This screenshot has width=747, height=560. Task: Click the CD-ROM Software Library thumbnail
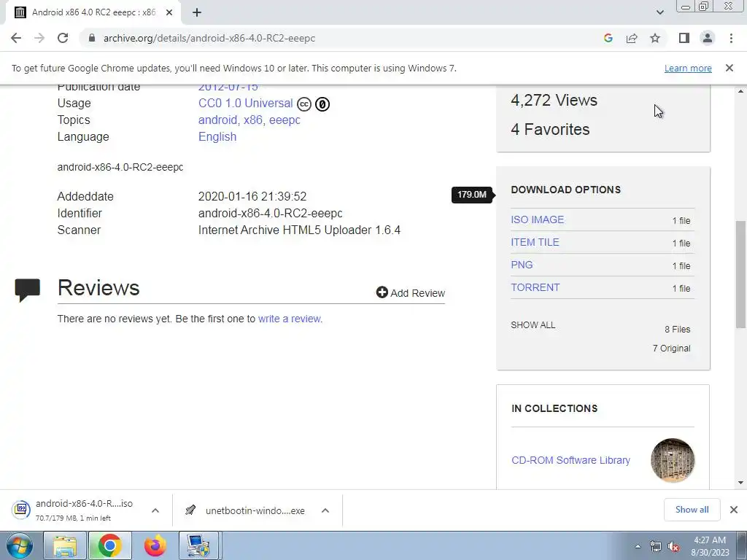click(x=673, y=461)
